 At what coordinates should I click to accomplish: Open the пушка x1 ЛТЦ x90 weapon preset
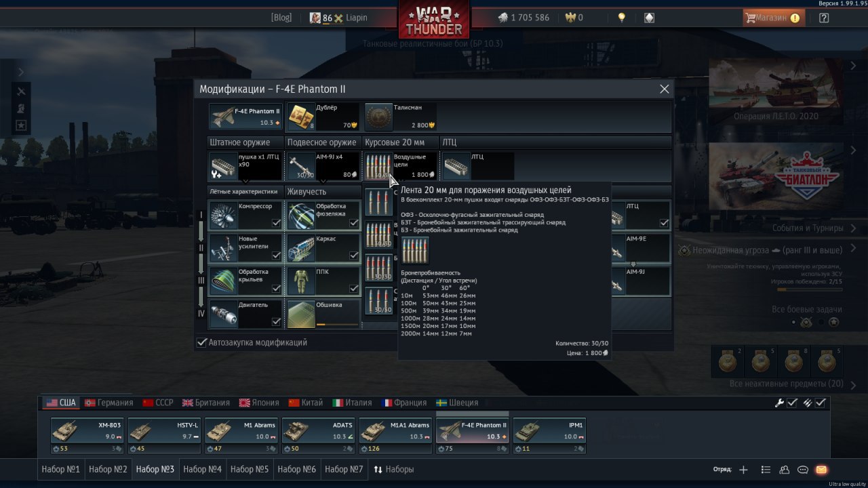coord(245,166)
